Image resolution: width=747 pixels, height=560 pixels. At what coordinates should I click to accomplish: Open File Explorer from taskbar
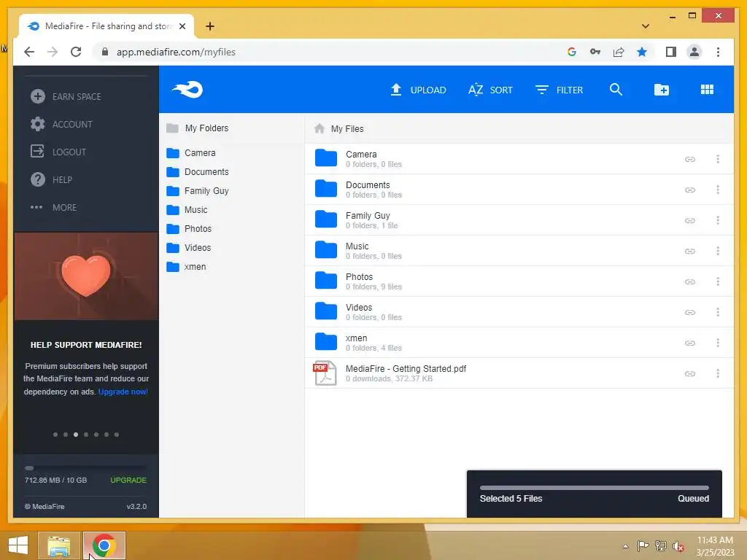point(58,545)
